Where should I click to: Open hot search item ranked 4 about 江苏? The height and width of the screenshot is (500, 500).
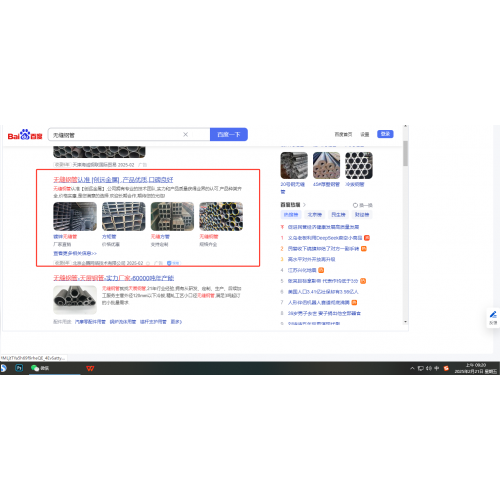[x=302, y=270]
